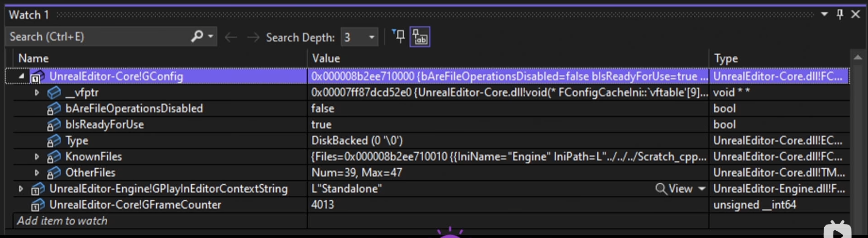Click Add item to watch row
Screen dimensions: 868x238
(62, 221)
